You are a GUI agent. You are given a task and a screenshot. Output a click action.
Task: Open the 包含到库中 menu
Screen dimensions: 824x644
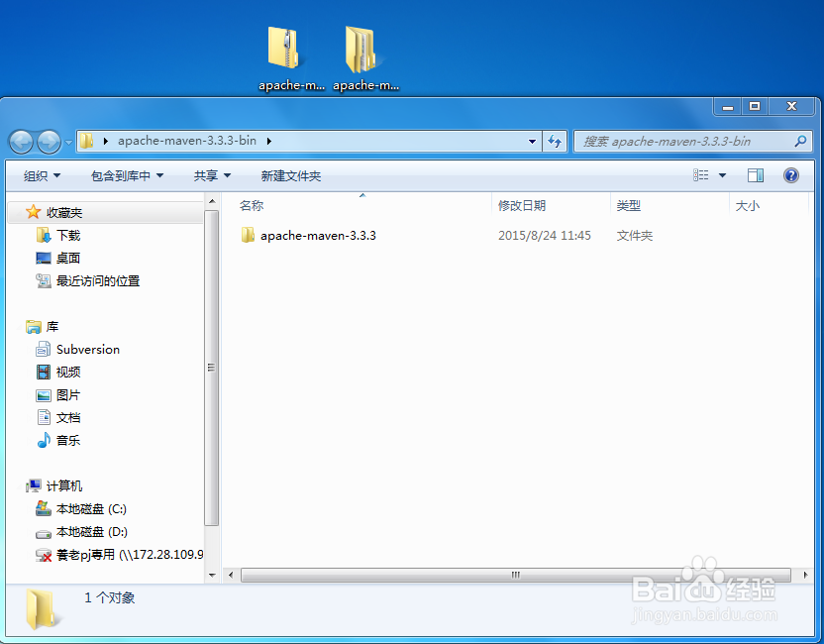point(127,175)
